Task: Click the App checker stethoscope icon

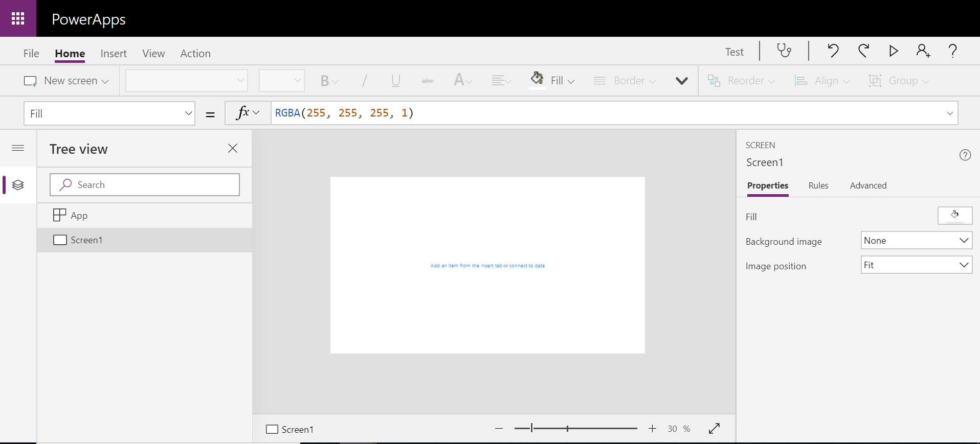Action: [x=784, y=51]
